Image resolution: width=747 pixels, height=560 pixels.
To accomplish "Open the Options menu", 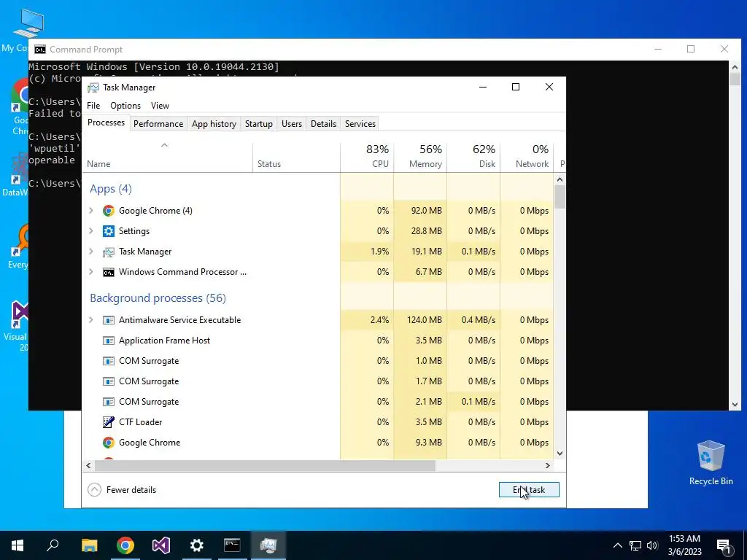I will click(x=125, y=106).
